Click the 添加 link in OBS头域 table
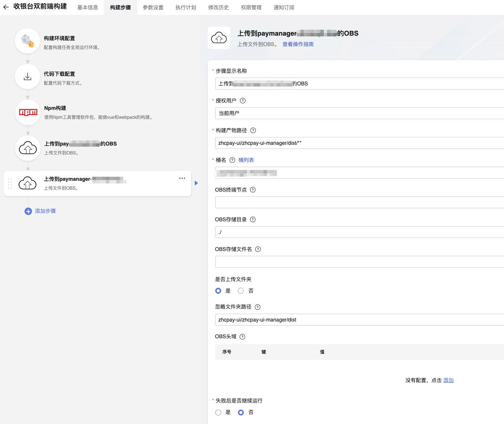504x424 pixels. [x=448, y=380]
